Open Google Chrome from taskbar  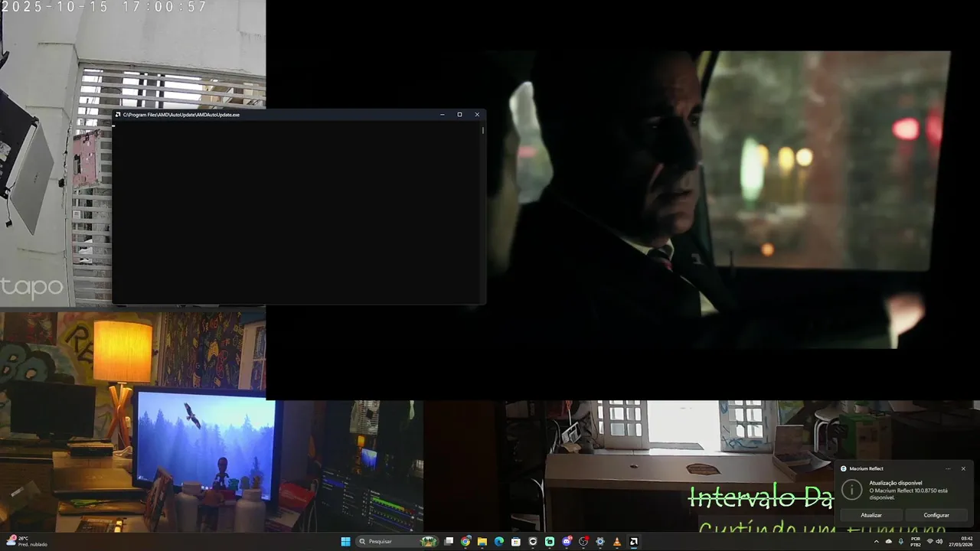(x=465, y=542)
